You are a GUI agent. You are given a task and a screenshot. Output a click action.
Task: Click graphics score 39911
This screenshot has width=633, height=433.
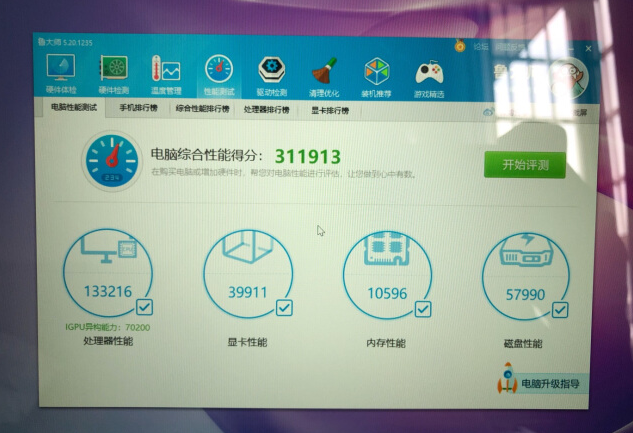click(247, 293)
